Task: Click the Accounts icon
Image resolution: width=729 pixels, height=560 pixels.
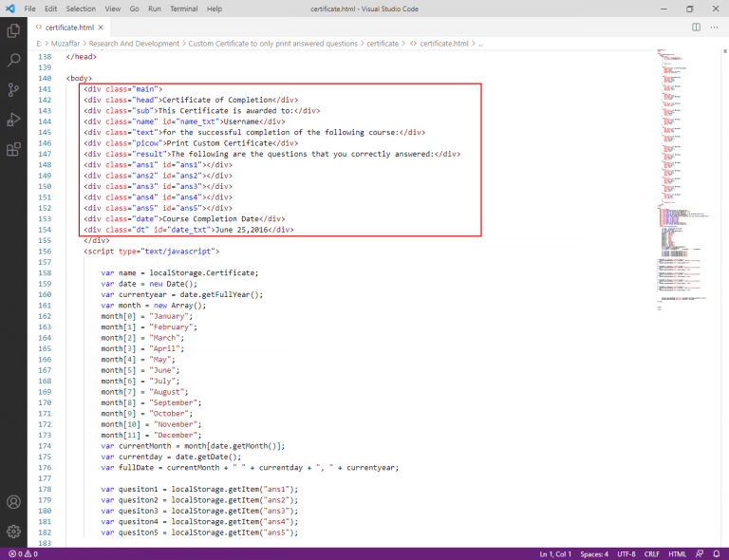Action: click(x=13, y=502)
